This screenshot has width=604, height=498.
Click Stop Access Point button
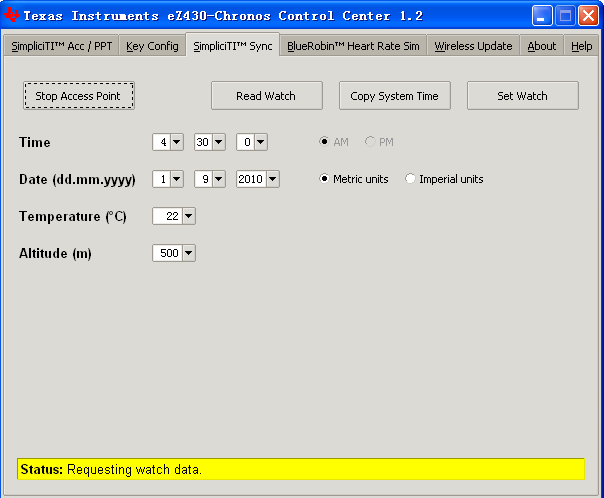[x=79, y=96]
